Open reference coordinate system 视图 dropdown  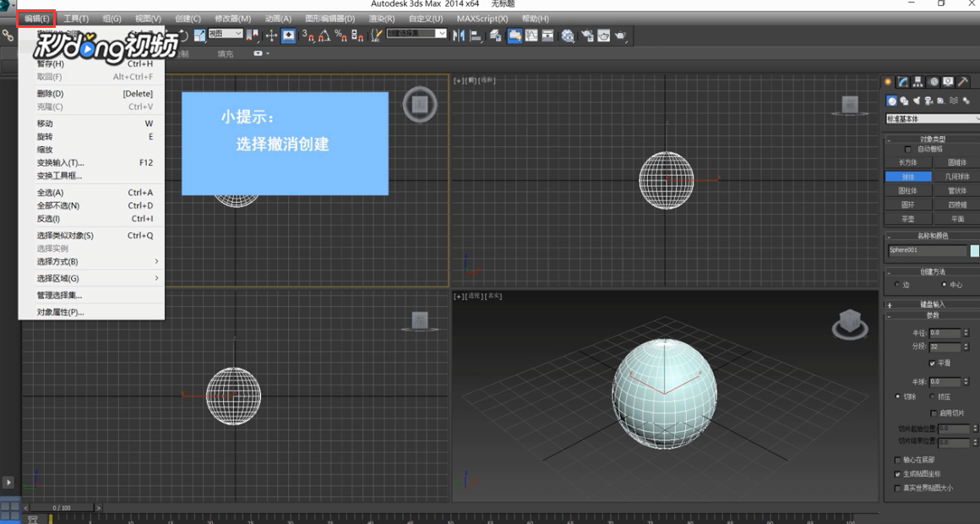(225, 33)
